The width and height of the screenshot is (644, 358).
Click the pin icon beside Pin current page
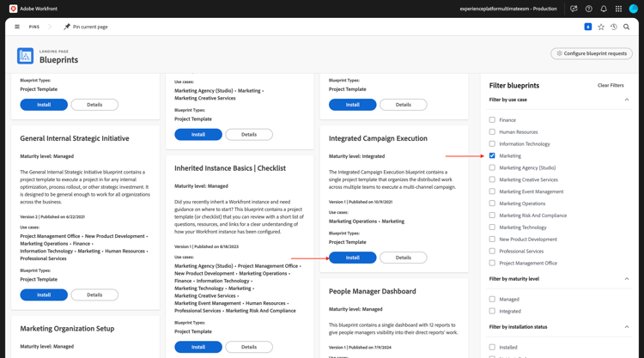pos(66,27)
